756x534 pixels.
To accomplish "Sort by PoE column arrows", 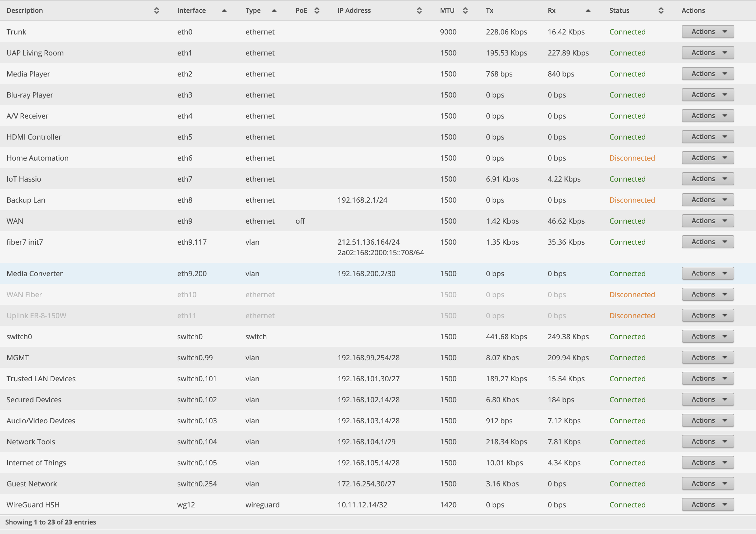I will tap(317, 11).
